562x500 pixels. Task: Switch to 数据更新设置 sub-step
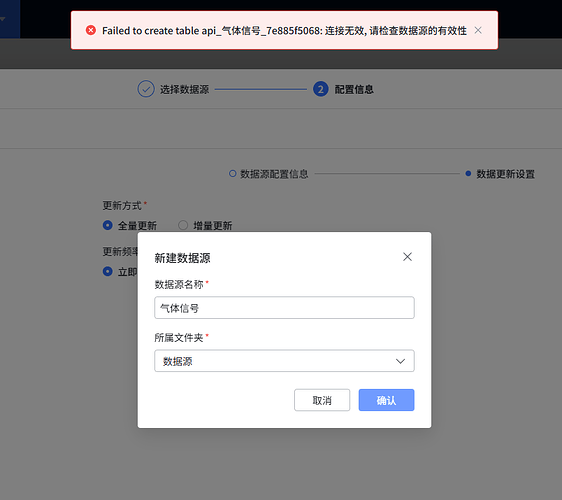click(x=505, y=174)
